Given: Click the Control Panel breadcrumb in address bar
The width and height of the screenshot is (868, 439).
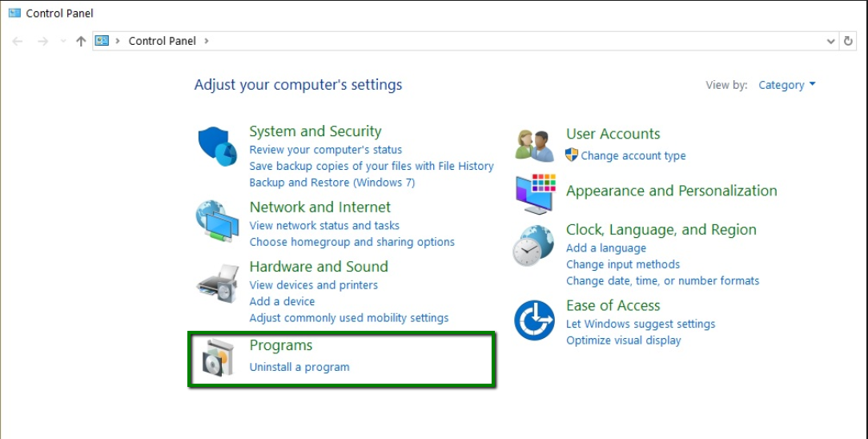Looking at the screenshot, I should [162, 41].
